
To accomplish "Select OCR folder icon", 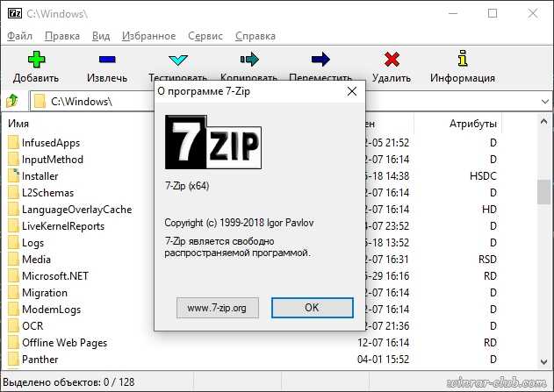I will (x=13, y=326).
